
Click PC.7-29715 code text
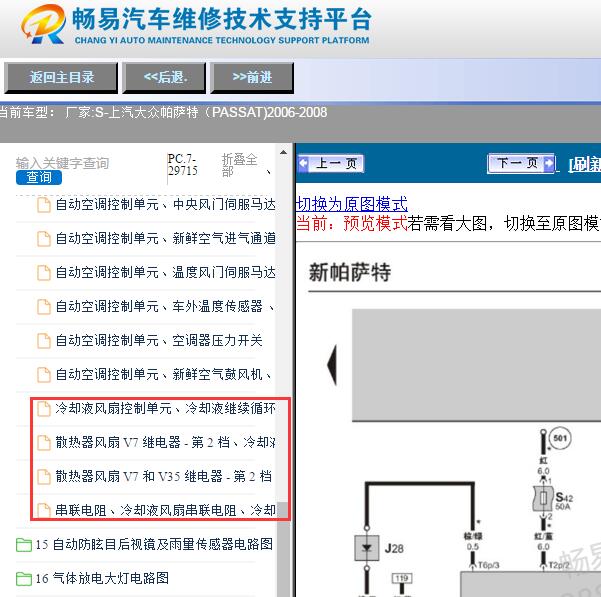tap(182, 165)
